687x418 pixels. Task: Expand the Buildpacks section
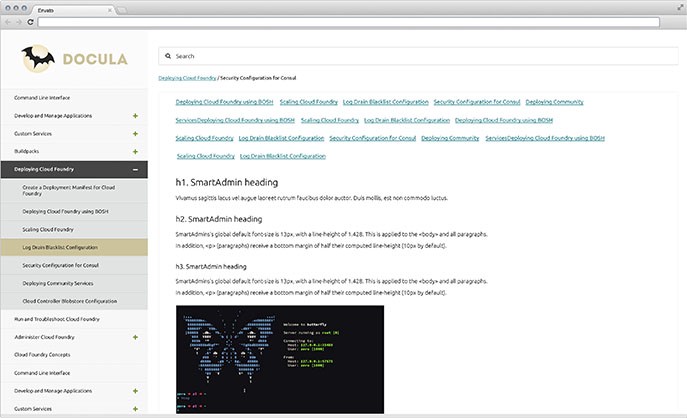135,151
